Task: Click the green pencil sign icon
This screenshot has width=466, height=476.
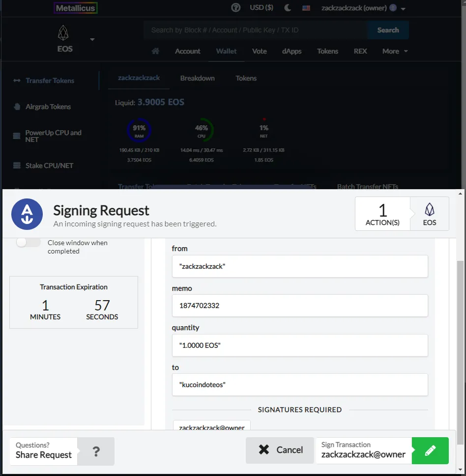Action: 430,450
